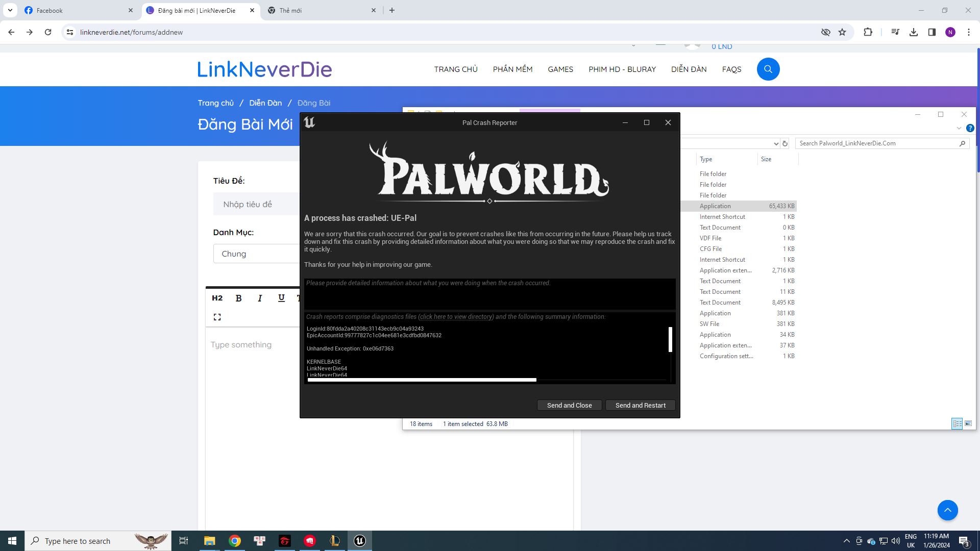
Task: Follow the Diễn Đàn breadcrumb link
Action: pos(265,103)
